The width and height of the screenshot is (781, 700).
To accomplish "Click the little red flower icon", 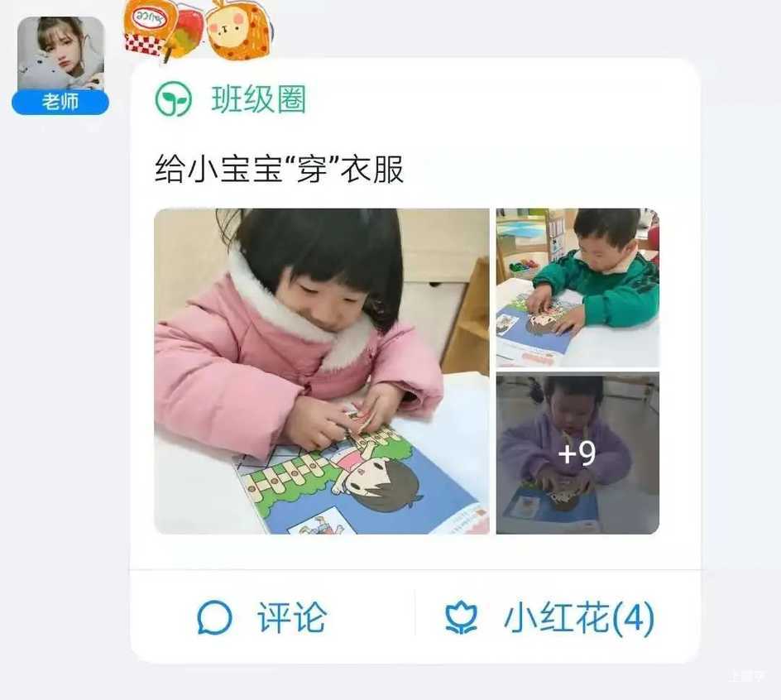I will pyautogui.click(x=461, y=618).
